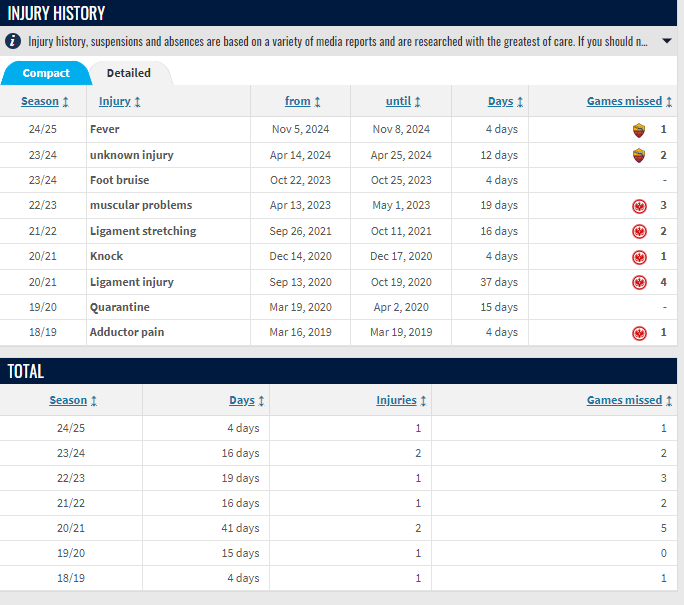Screen dimensions: 684x605
Task: Click the Nov 5, 2024 from date
Action: pyautogui.click(x=300, y=129)
